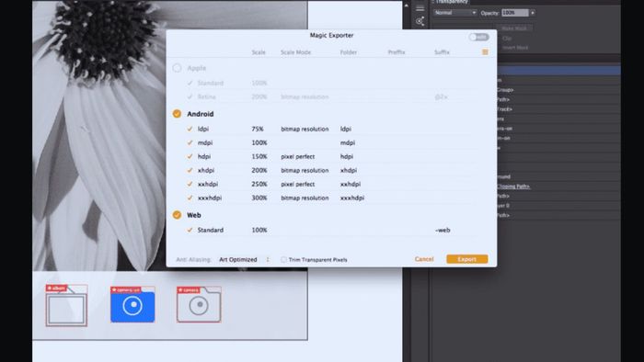Select the Clipping Path layer row
The height and width of the screenshot is (362, 644).
[x=558, y=187]
